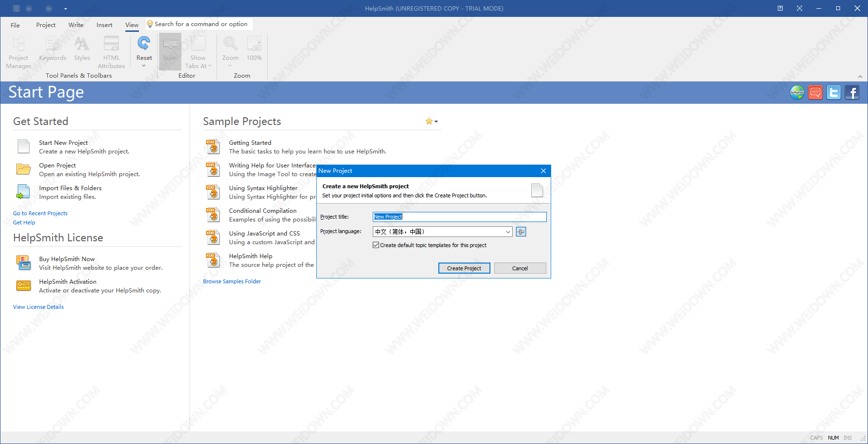Viewport: 868px width, 444px height.
Task: Go to Recent Projects link
Action: (40, 213)
